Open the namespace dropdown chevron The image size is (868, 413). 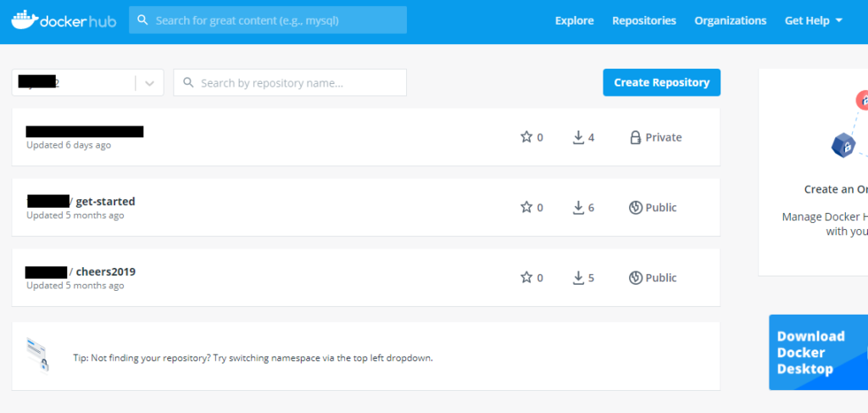click(x=149, y=83)
